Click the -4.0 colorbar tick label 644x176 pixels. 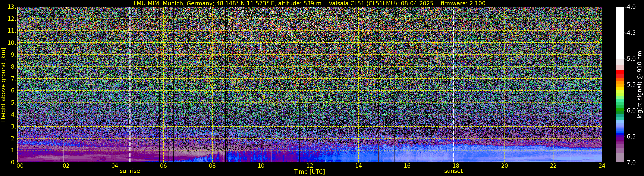630,7
